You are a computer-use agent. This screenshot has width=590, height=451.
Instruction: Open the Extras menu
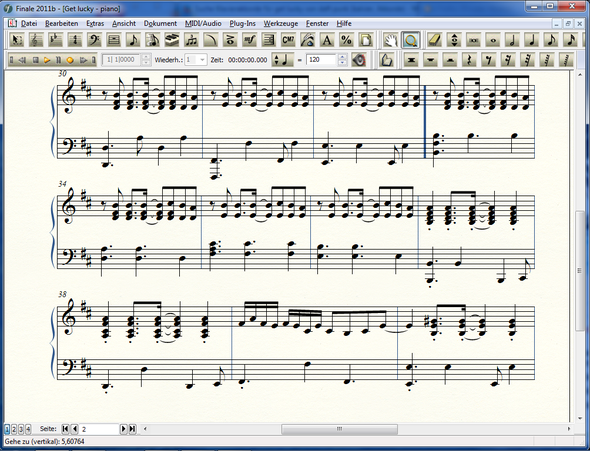click(95, 23)
